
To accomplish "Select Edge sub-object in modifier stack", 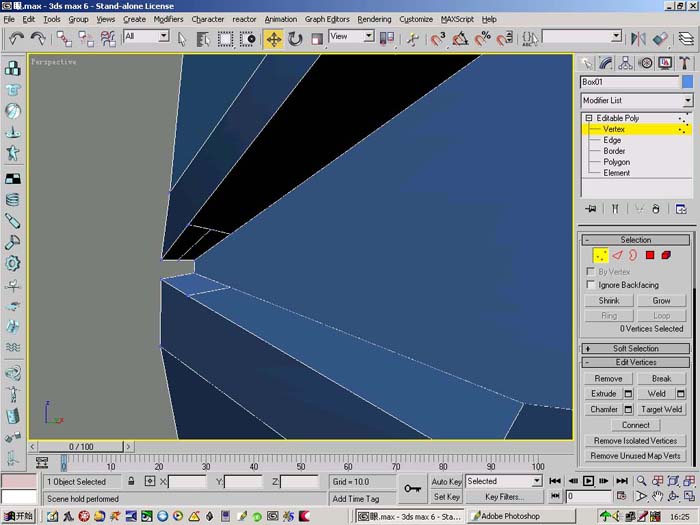I will click(x=612, y=140).
